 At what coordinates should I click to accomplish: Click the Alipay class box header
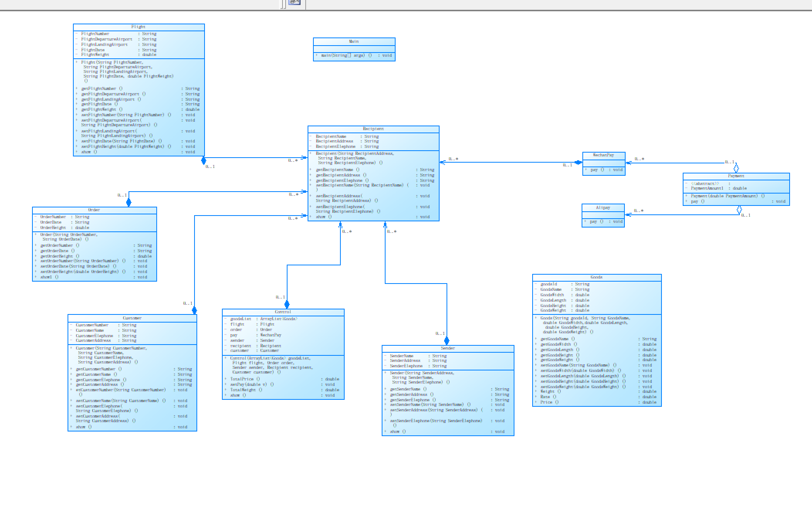click(603, 208)
